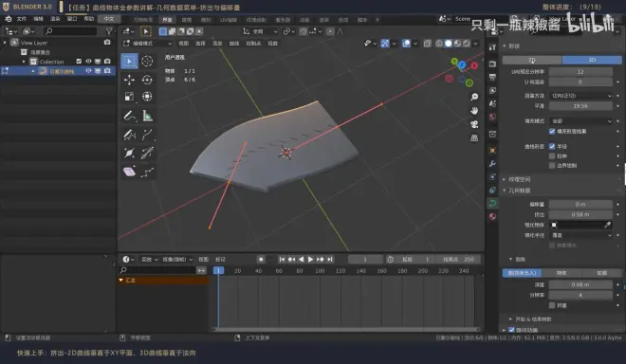Open the 编辑 menu in top bar
The image size is (626, 364).
point(38,19)
